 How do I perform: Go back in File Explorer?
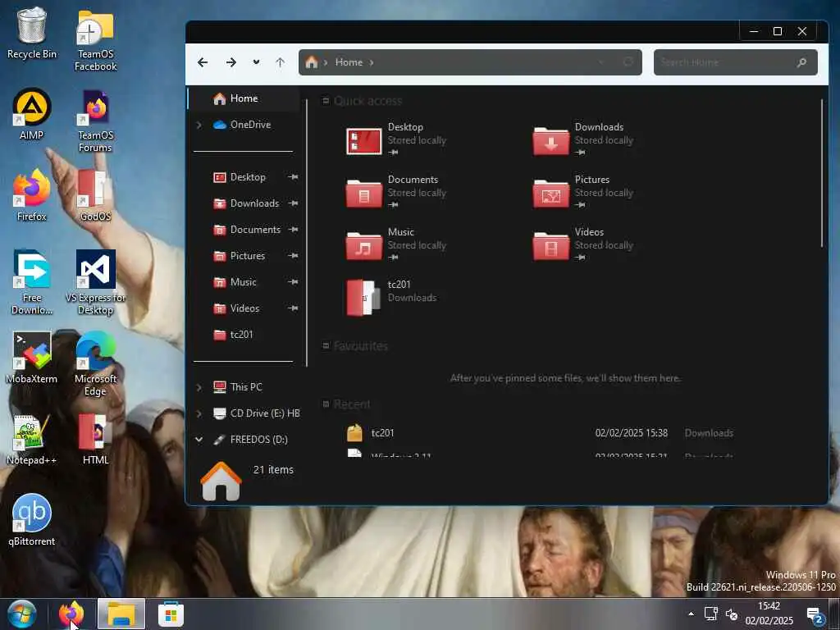click(203, 62)
